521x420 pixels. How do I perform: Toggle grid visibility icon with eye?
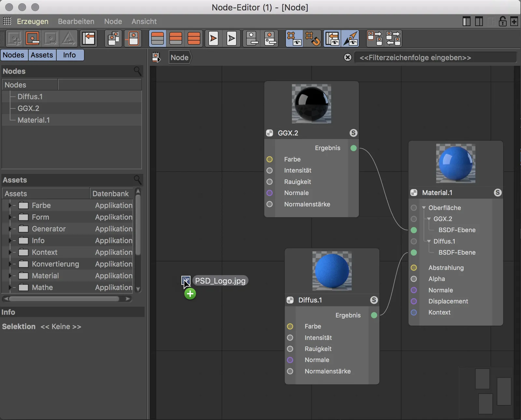coord(294,38)
